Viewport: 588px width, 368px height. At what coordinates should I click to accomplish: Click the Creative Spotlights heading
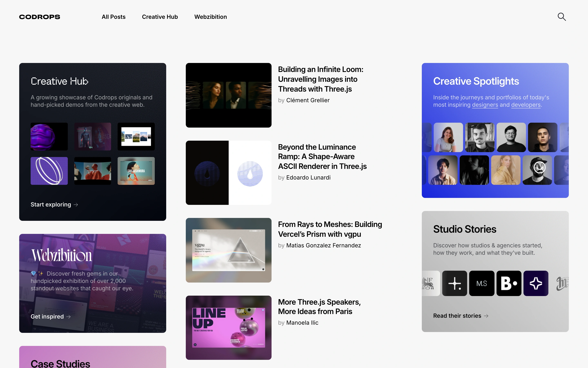point(476,81)
